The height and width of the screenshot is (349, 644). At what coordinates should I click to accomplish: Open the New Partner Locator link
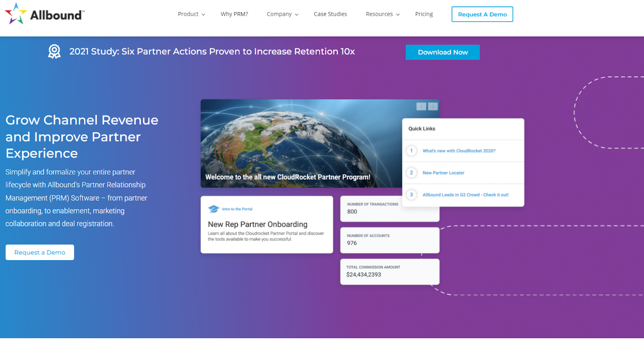pos(444,173)
